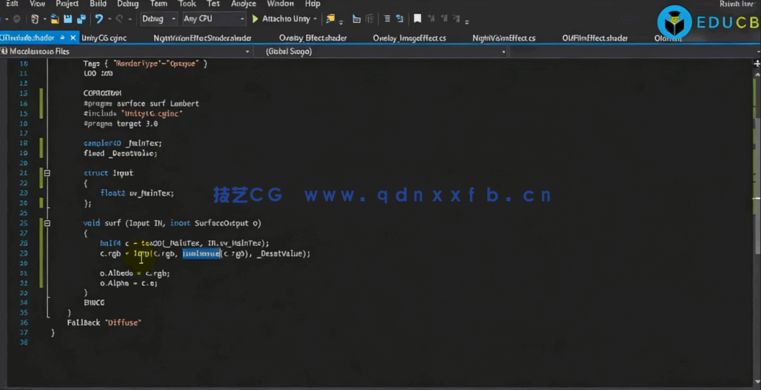Click the Undo arrow icon
Image resolution: width=761 pixels, height=390 pixels.
pyautogui.click(x=99, y=19)
